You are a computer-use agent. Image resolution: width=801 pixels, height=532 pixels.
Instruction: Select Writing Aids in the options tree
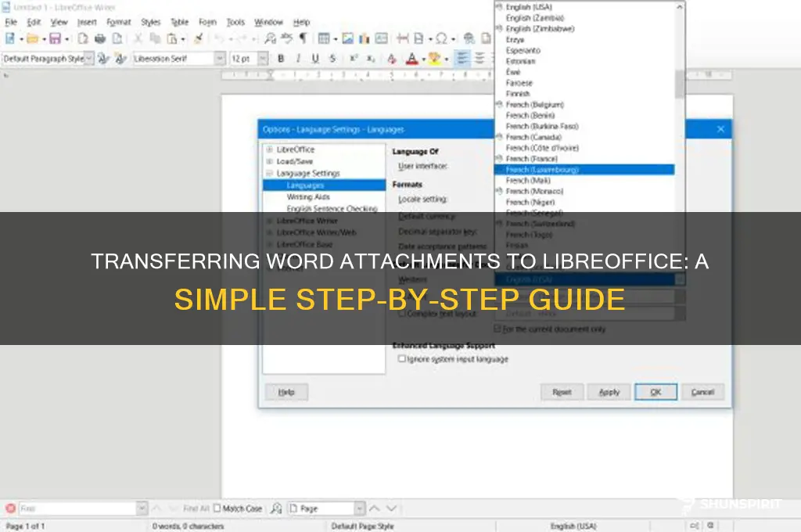pos(308,196)
